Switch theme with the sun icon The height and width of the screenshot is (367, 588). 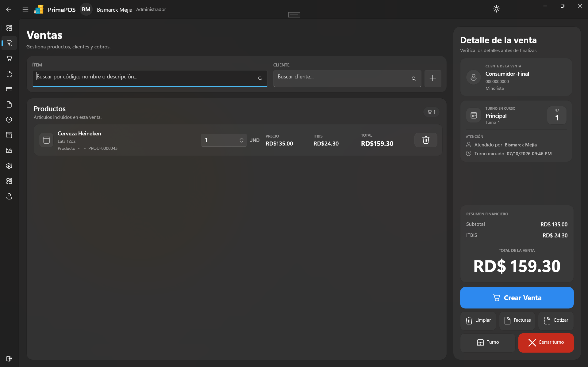pos(496,9)
